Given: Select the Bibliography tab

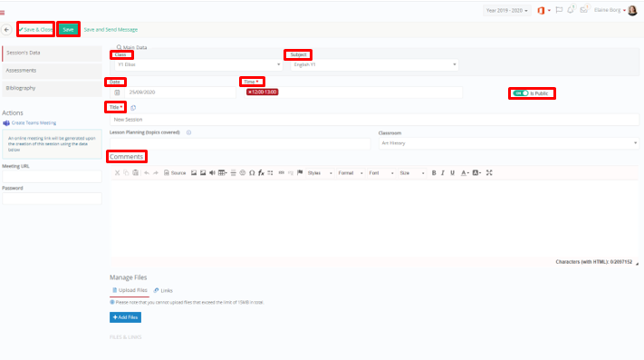Looking at the screenshot, I should (52, 88).
